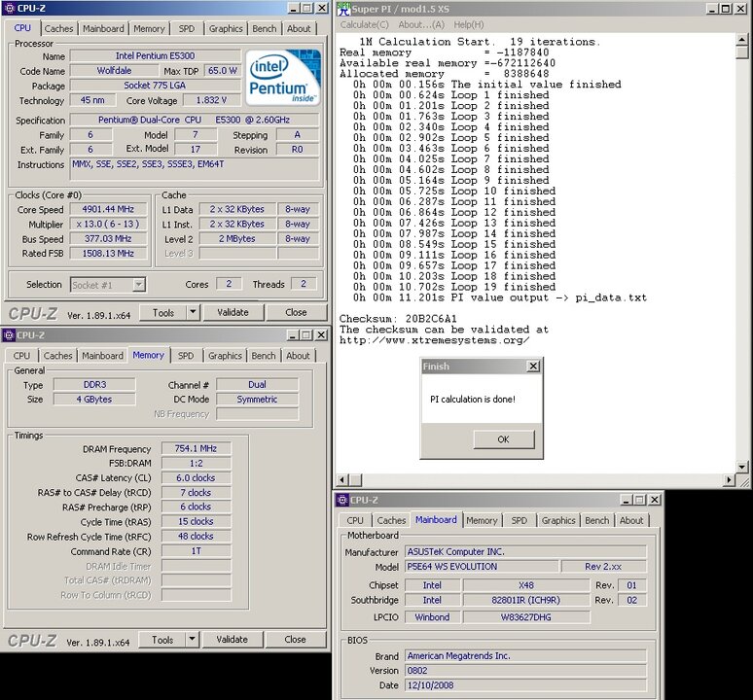The width and height of the screenshot is (753, 700).
Task: Open Graphics tab in the Memory CPU-Z window
Action: [x=225, y=356]
